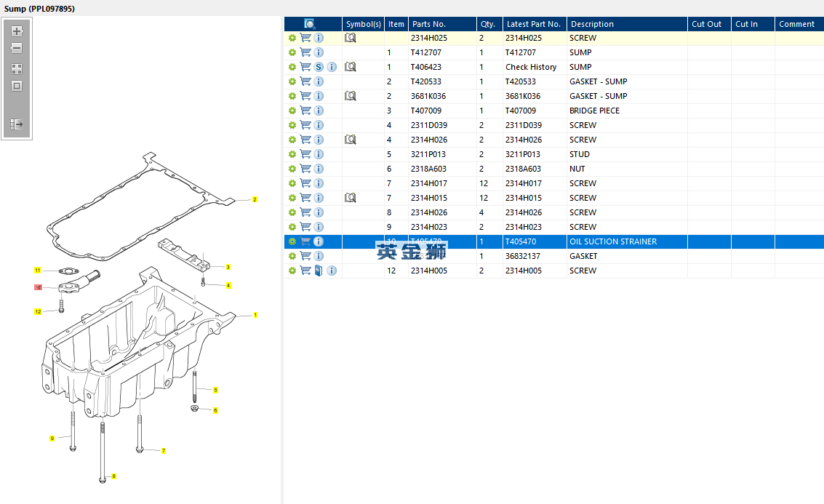The image size is (824, 504).
Task: Sort by the Symbol(s) column header
Action: pos(363,24)
